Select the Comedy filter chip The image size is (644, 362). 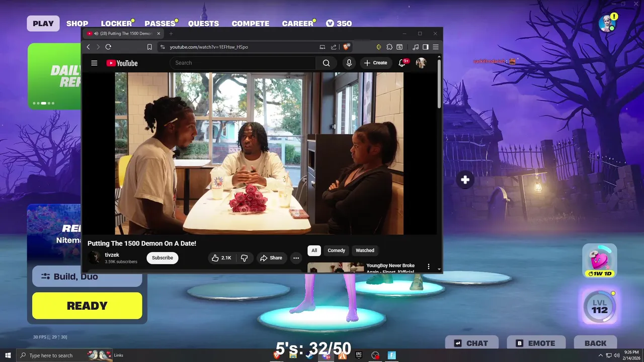pyautogui.click(x=336, y=250)
